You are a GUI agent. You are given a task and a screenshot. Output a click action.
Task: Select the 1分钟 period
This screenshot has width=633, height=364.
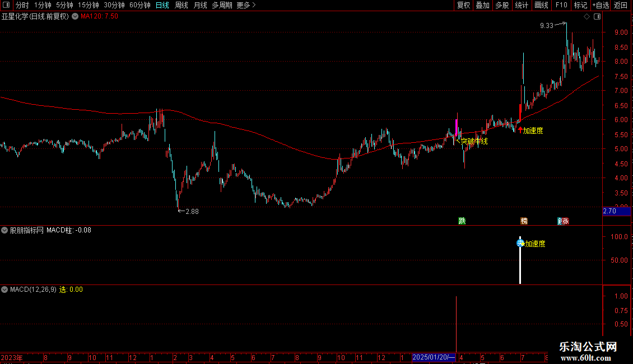click(43, 5)
